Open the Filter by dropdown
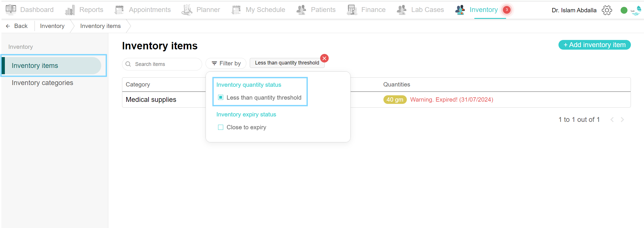Image resolution: width=644 pixels, height=228 pixels. coord(226,63)
